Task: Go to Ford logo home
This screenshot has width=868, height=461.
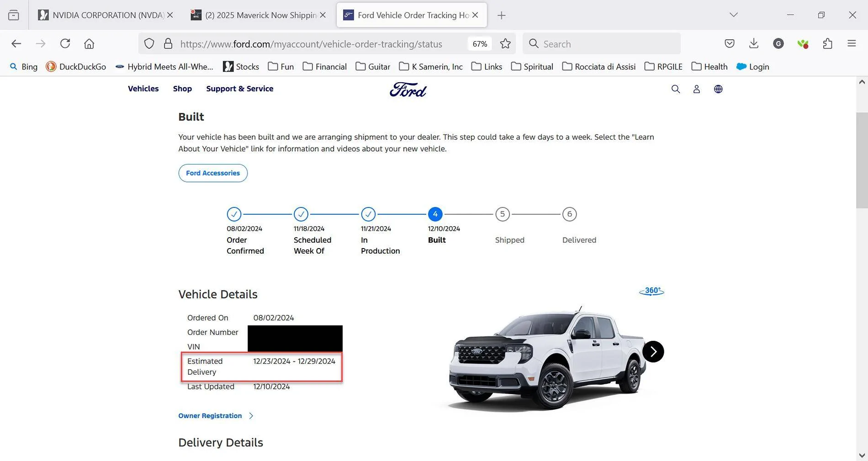Action: 408,90
